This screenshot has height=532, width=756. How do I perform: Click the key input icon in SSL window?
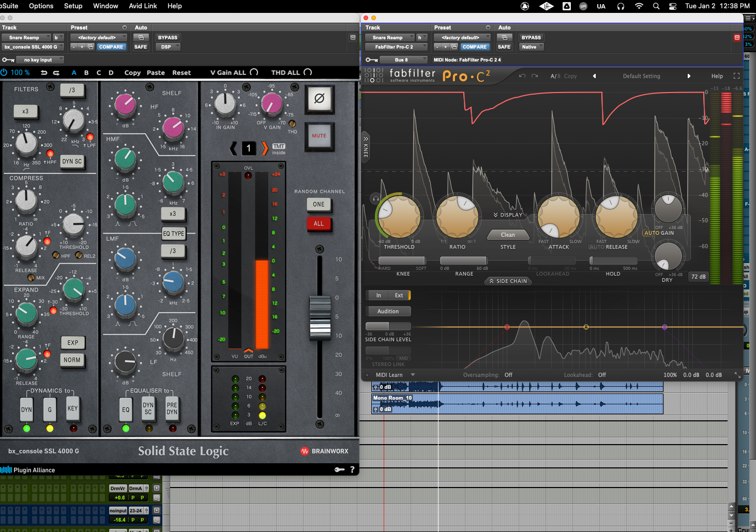[8, 60]
